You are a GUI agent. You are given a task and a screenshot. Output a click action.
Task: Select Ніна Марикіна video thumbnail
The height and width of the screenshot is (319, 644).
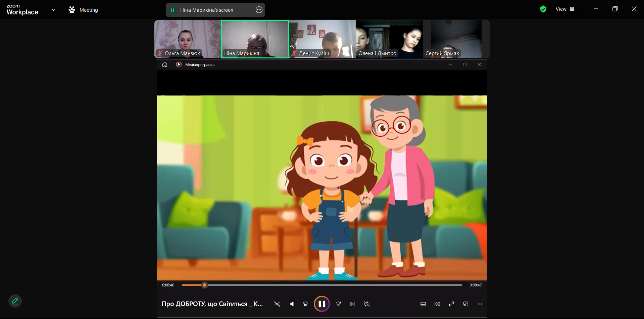pyautogui.click(x=255, y=39)
